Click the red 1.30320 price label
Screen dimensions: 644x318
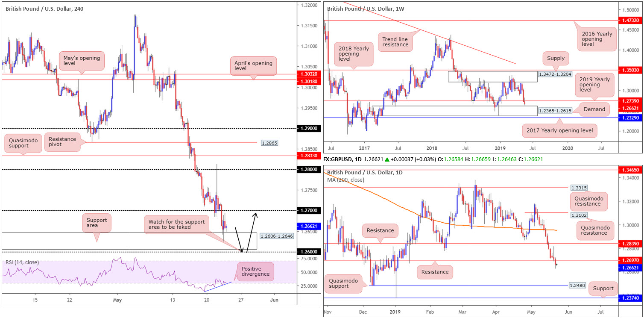309,74
